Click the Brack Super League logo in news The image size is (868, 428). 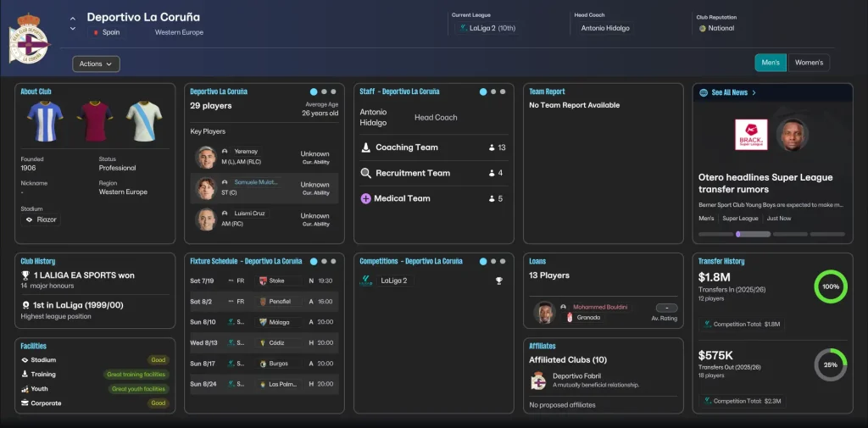(751, 135)
